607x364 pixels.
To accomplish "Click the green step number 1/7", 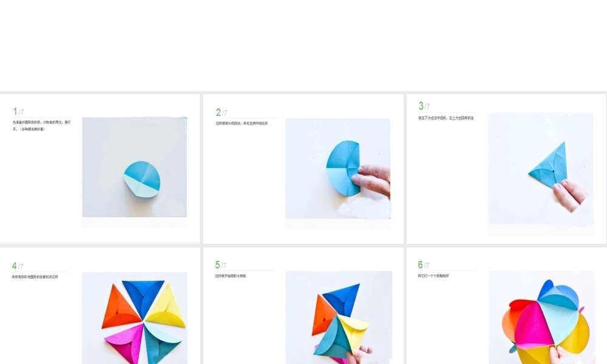I will (x=18, y=112).
